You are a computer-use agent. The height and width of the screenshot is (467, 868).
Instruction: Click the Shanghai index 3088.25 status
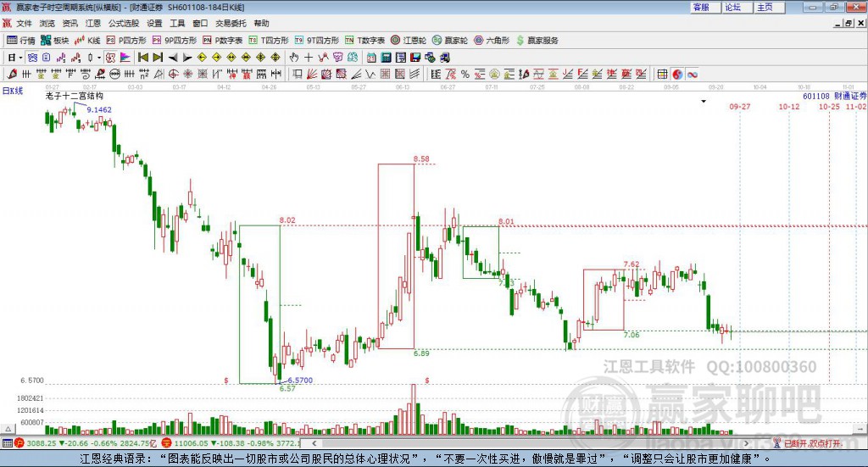(86, 443)
